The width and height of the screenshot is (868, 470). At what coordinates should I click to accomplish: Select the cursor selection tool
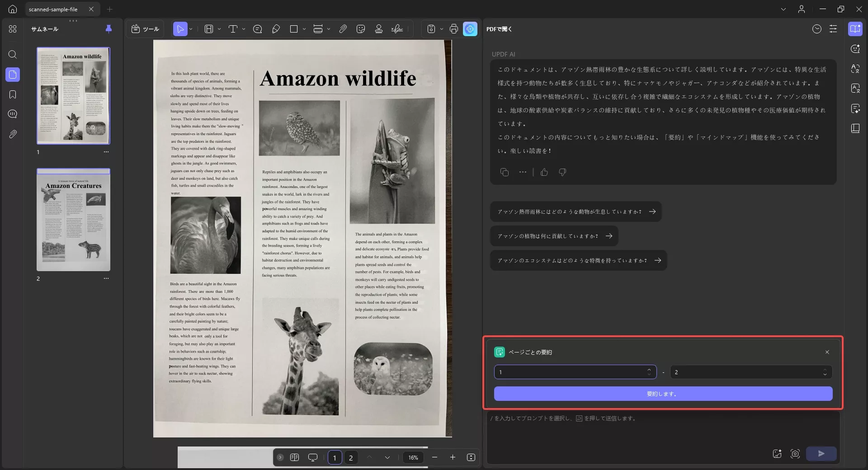click(x=180, y=29)
